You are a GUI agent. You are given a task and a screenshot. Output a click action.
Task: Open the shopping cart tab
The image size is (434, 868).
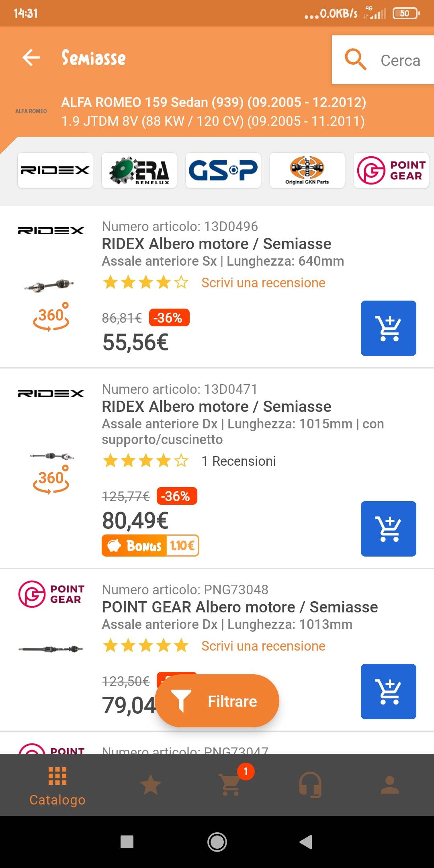(x=231, y=785)
